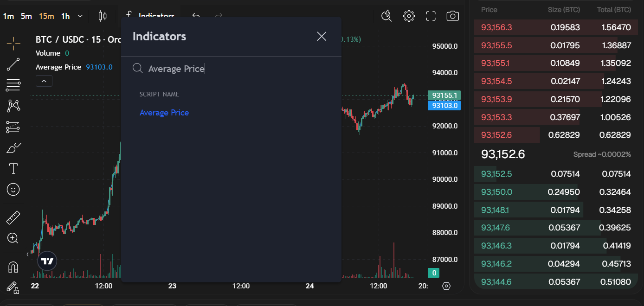Screen dimensions: 644x306
Task: Select the crosshair cursor tool
Action: click(x=13, y=44)
